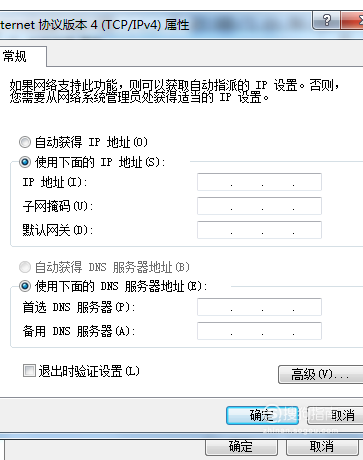Select use the following DNS server addresses

[x=25, y=286]
